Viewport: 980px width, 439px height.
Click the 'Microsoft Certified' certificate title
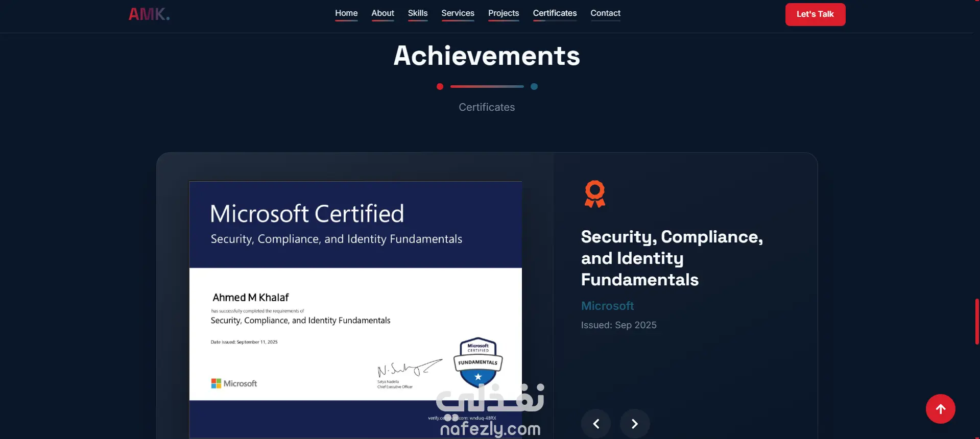click(307, 214)
